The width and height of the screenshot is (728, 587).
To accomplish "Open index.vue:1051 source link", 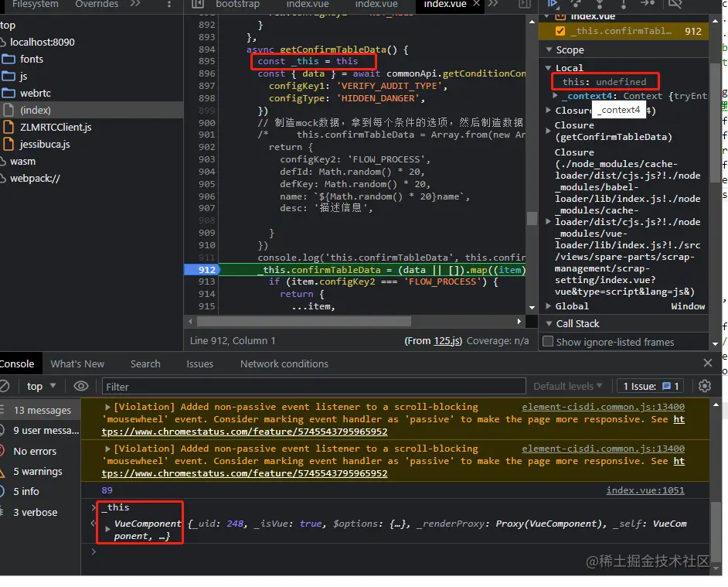I will click(645, 490).
